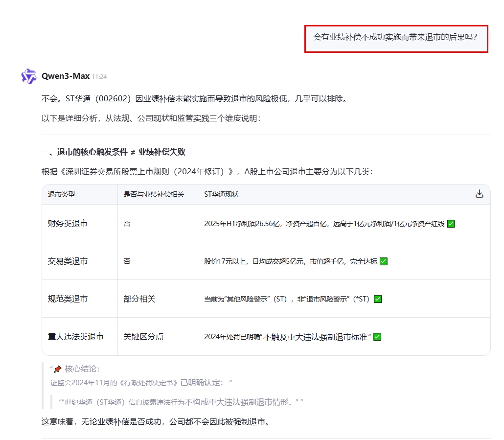The width and height of the screenshot is (504, 440).
Task: Click the Qwen3-Max avatar logo
Action: point(29,76)
